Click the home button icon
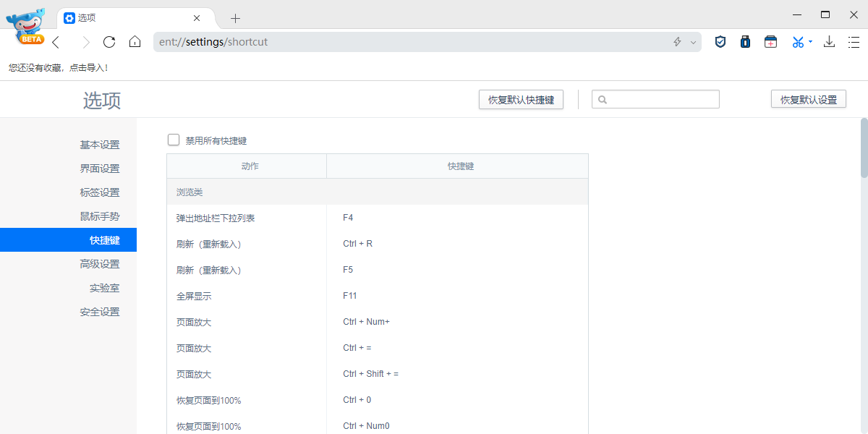Image resolution: width=868 pixels, height=434 pixels. click(135, 42)
